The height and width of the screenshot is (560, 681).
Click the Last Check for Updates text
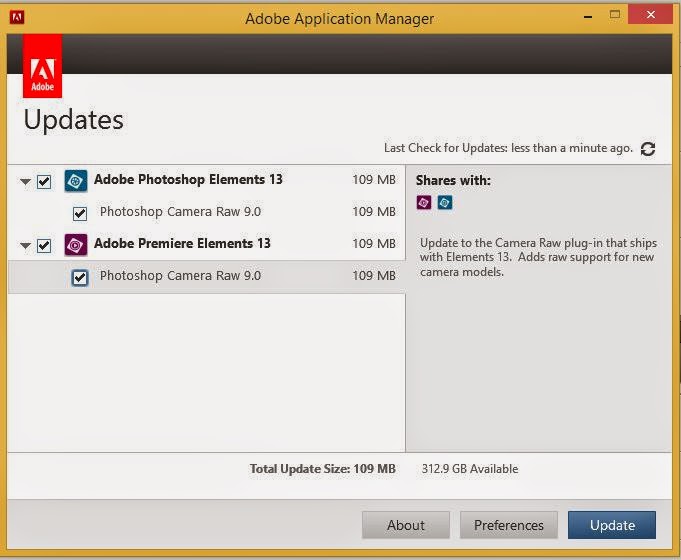[x=508, y=148]
